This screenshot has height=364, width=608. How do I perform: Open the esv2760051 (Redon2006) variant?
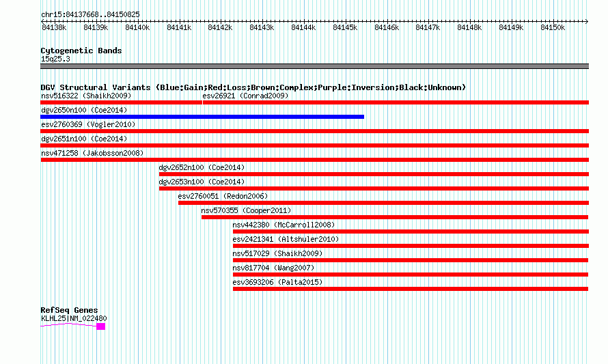pos(223,196)
